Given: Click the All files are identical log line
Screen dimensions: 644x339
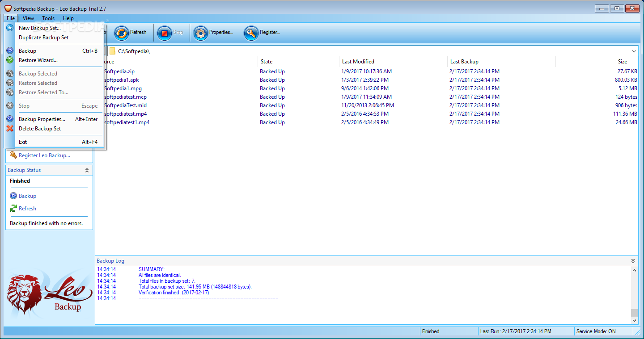Looking at the screenshot, I should click(x=160, y=275).
